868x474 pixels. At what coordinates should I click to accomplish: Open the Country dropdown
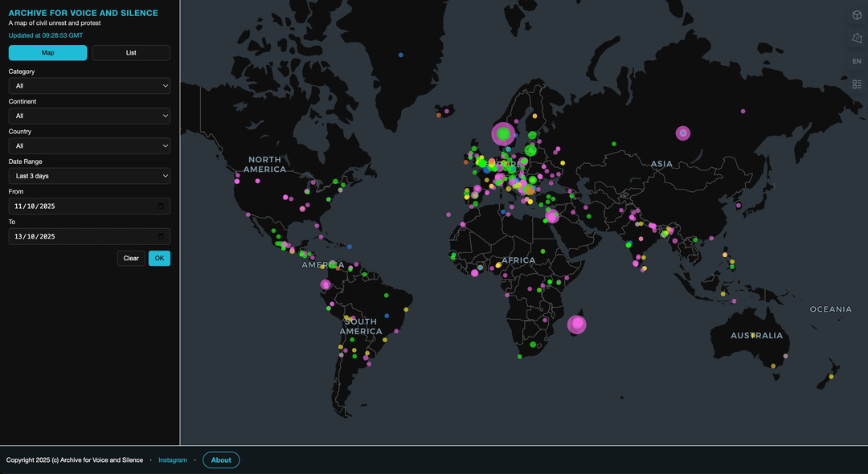pyautogui.click(x=89, y=145)
